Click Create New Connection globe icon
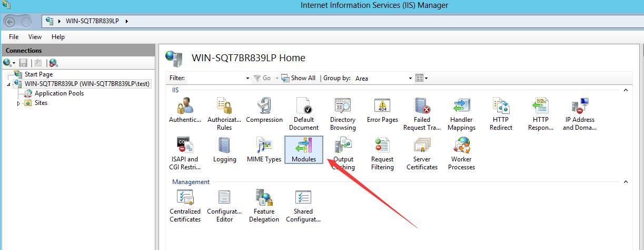The image size is (644, 250). [x=8, y=63]
